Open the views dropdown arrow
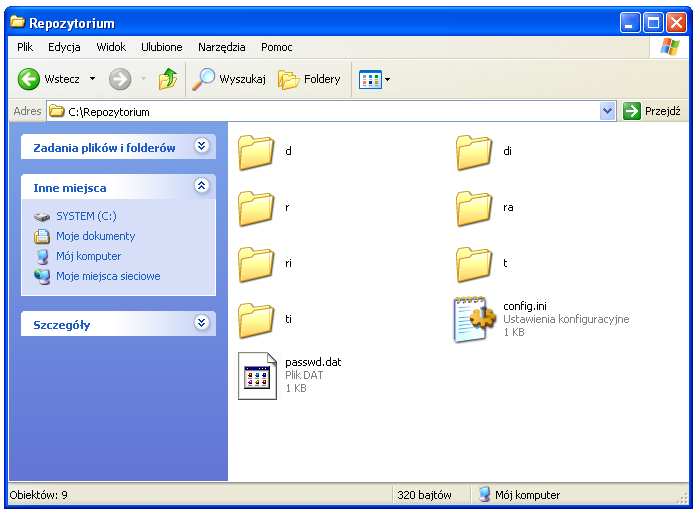 [x=387, y=80]
